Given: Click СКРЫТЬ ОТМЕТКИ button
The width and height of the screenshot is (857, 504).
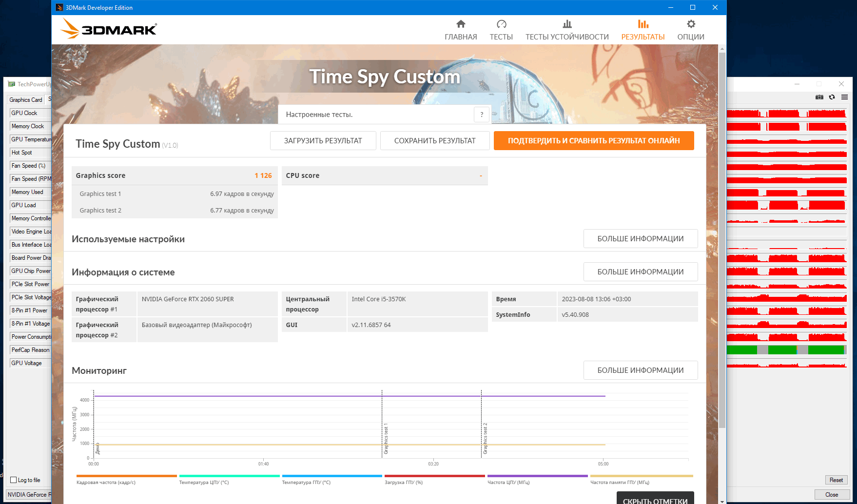Looking at the screenshot, I should [655, 498].
